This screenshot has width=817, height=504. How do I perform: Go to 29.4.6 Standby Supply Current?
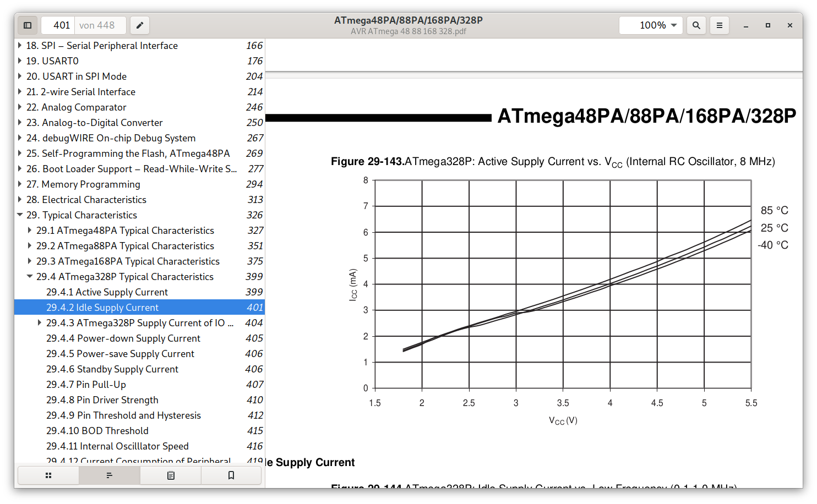(x=112, y=369)
